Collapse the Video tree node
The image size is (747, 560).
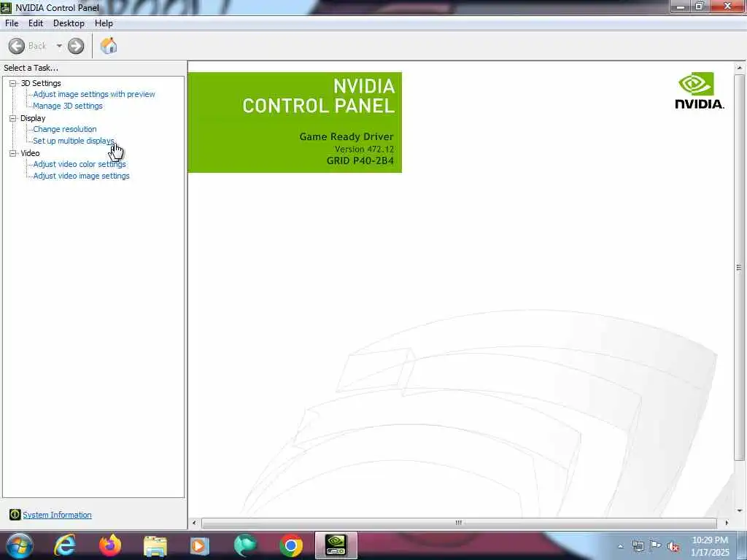13,153
